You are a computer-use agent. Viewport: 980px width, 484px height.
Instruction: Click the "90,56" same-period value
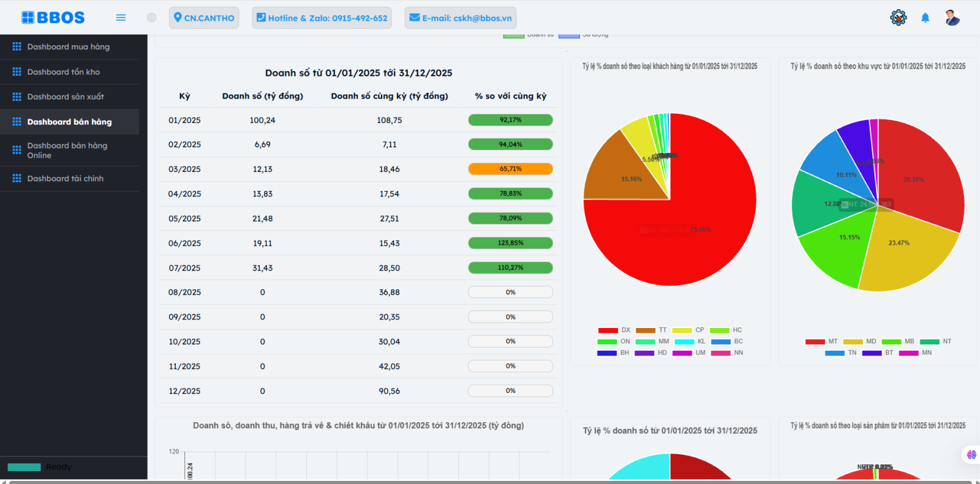pos(390,391)
